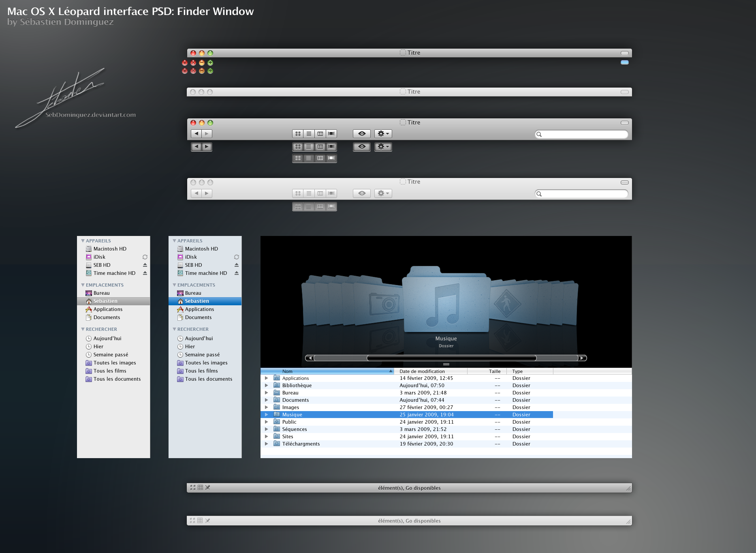
Task: Eject SEB HD in the gray-highlighted sidebar
Action: pos(145,265)
